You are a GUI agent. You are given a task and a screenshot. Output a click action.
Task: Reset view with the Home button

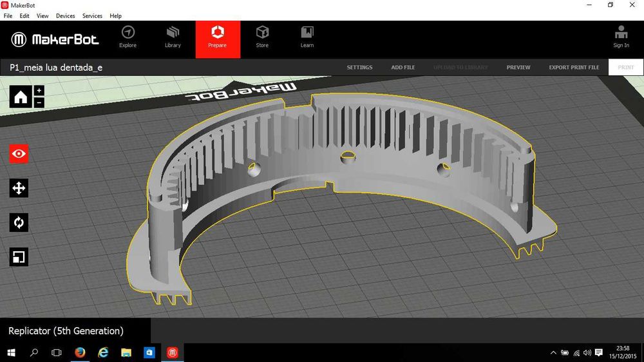click(x=21, y=97)
